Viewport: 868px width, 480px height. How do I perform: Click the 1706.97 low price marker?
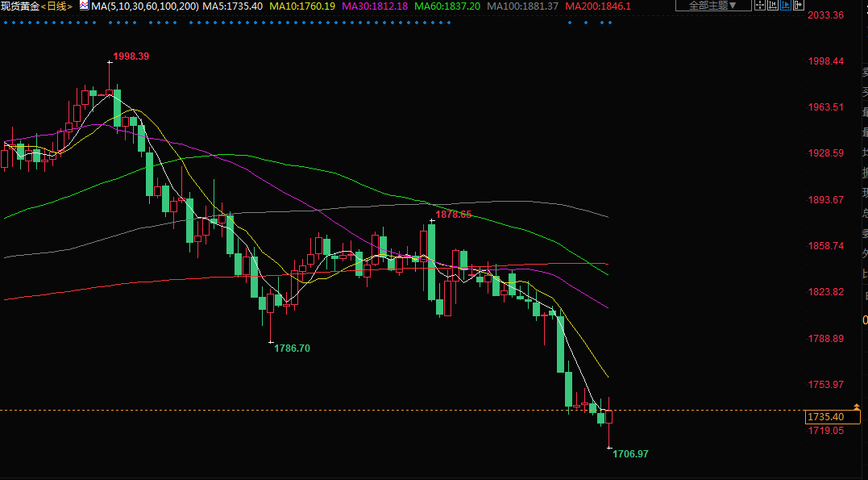coord(630,454)
